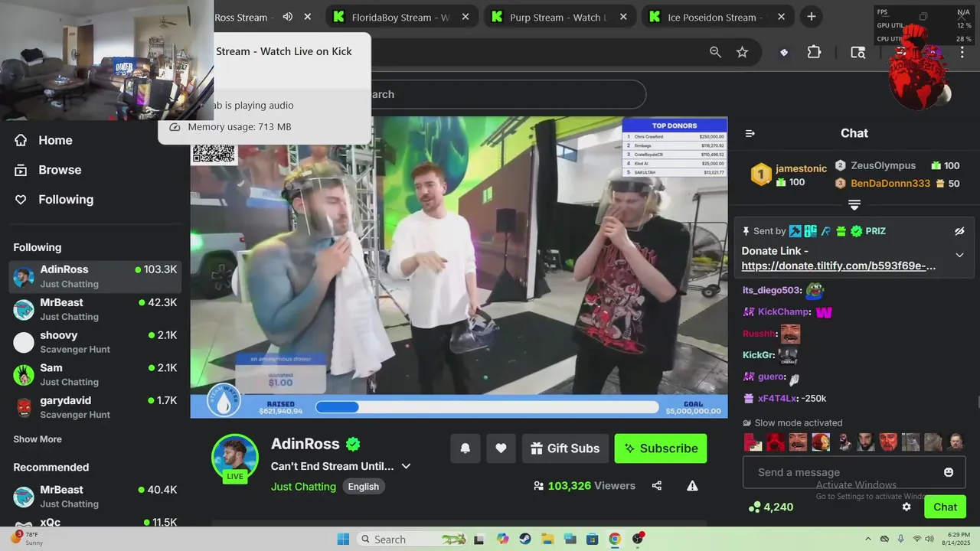Viewport: 980px width, 551px height.
Task: Open chat settings gear icon
Action: point(906,507)
